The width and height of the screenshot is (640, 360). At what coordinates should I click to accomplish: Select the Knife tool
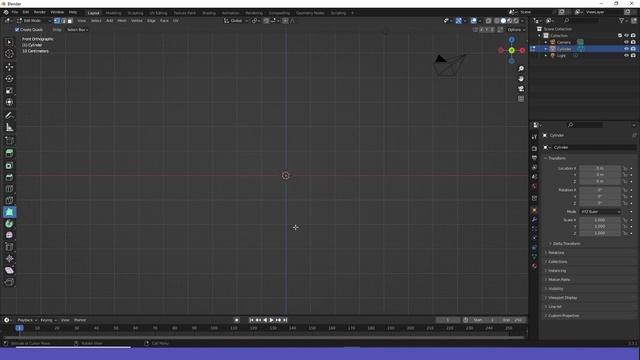(9, 200)
